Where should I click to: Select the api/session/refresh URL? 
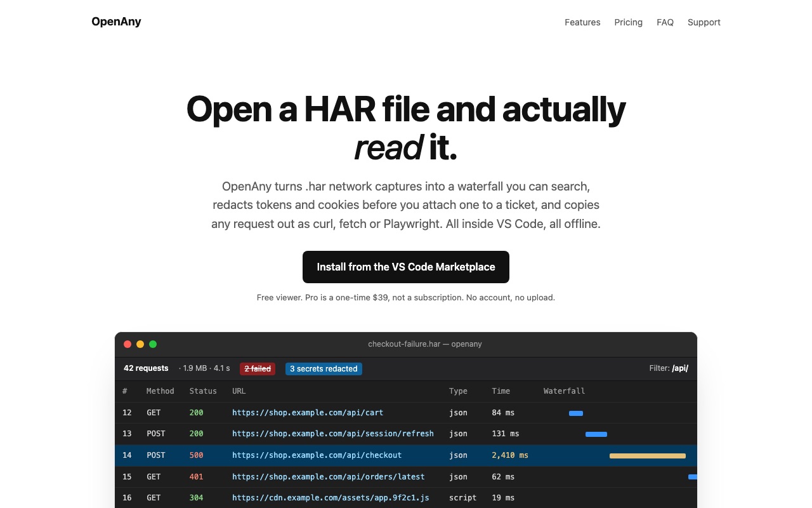(x=333, y=434)
